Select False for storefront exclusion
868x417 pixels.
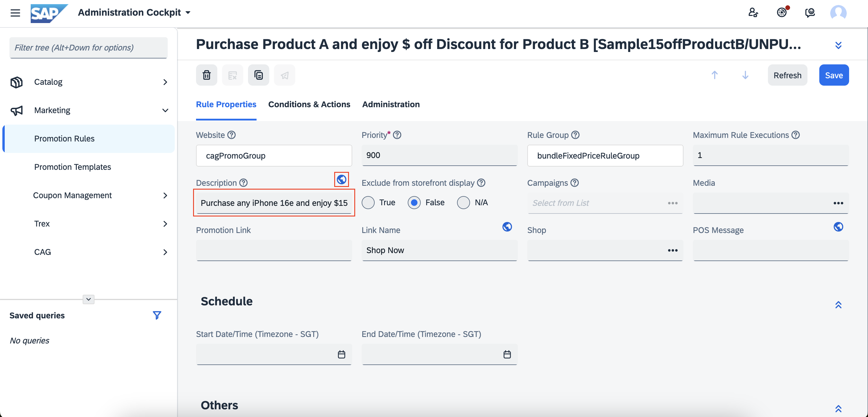pyautogui.click(x=414, y=203)
